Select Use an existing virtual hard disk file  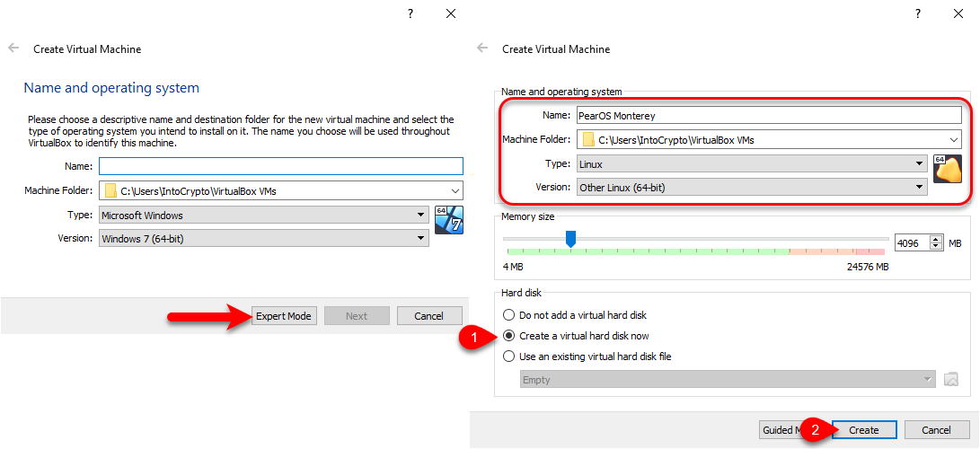coord(587,357)
